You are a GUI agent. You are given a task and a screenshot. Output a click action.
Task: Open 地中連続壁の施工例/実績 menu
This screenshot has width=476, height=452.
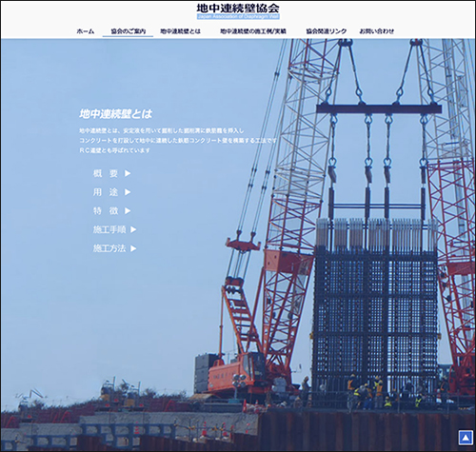(x=253, y=31)
